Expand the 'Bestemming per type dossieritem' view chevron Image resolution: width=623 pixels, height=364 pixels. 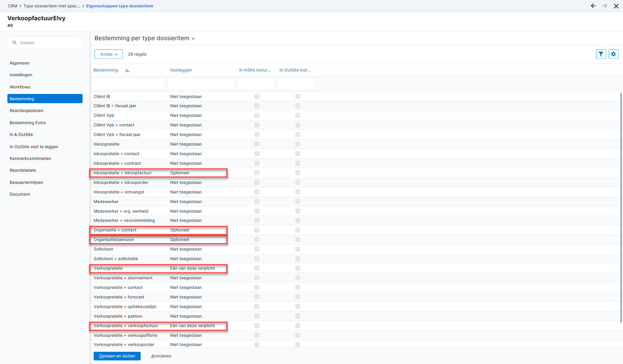click(x=193, y=39)
